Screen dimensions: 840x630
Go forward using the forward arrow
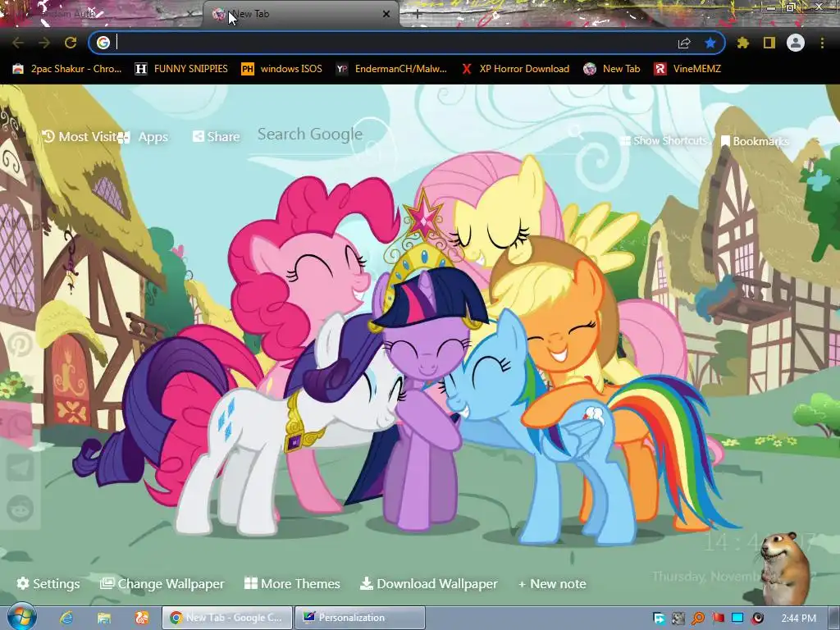44,43
